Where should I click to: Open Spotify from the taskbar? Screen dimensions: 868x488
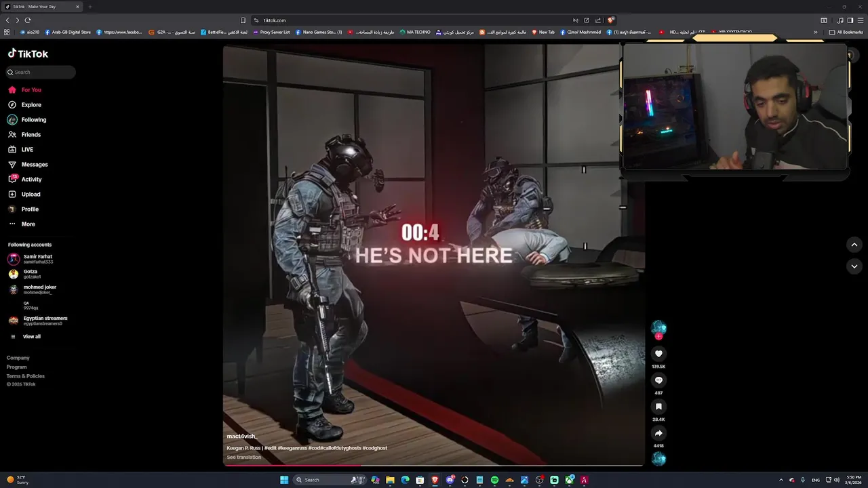point(494,480)
